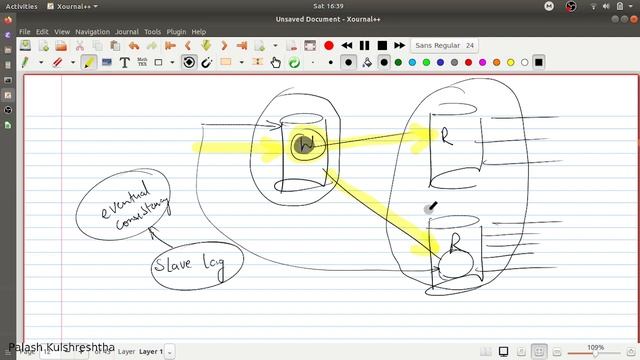The height and width of the screenshot is (360, 640).
Task: Pick the black color swatch
Action: coord(384,62)
